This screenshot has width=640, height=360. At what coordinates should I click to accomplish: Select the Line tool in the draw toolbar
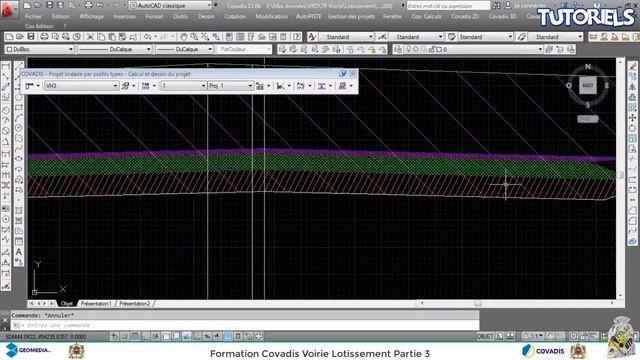[19, 66]
